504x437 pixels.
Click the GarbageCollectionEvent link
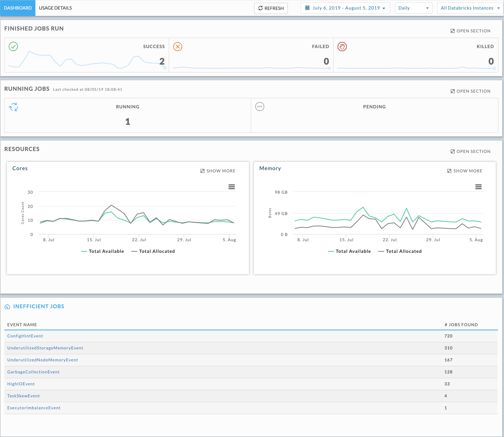pyautogui.click(x=34, y=372)
